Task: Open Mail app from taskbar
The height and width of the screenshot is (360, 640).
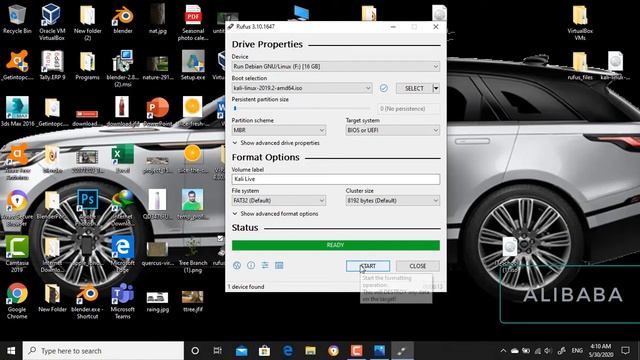Action: (x=241, y=351)
